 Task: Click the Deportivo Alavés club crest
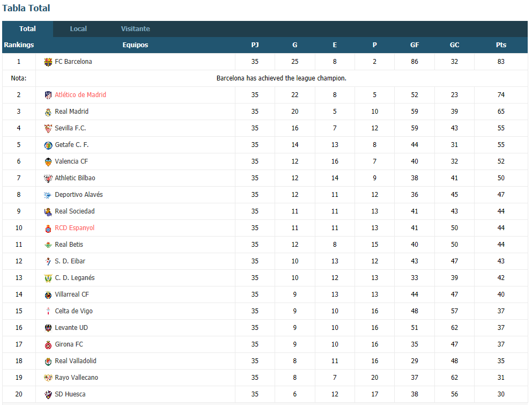coord(48,195)
